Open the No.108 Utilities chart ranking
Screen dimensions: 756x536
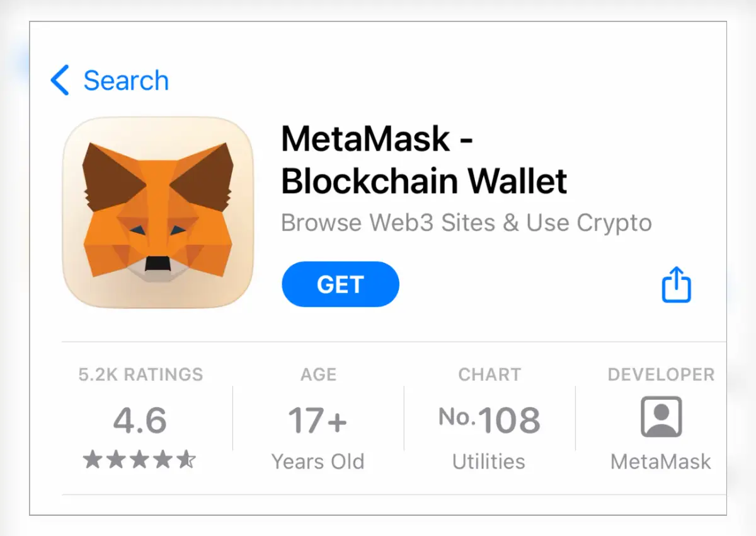point(490,419)
